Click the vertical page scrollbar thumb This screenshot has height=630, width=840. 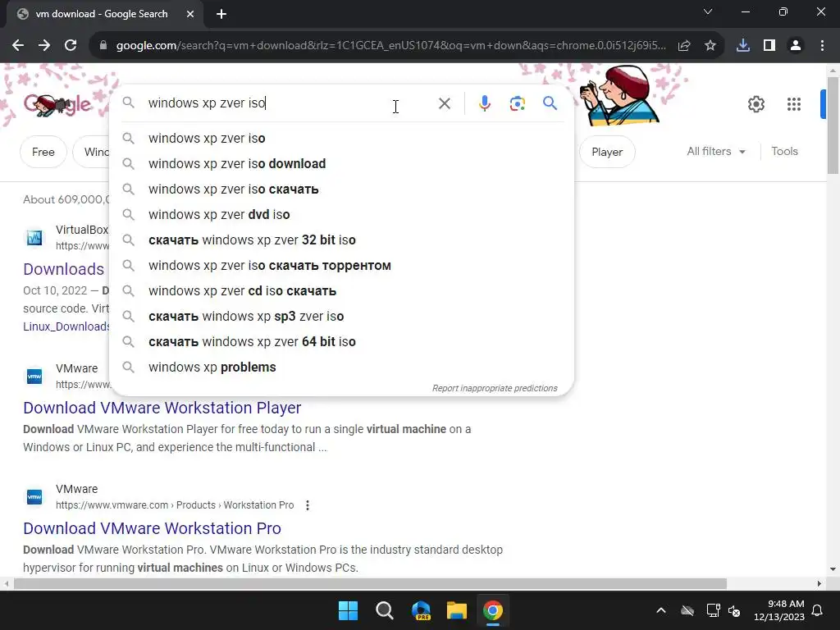click(x=833, y=126)
